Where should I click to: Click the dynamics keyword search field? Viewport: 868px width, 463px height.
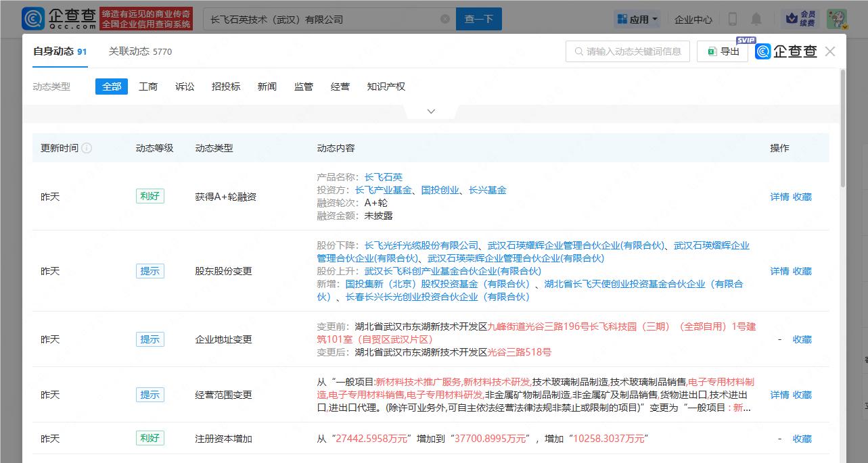(627, 51)
